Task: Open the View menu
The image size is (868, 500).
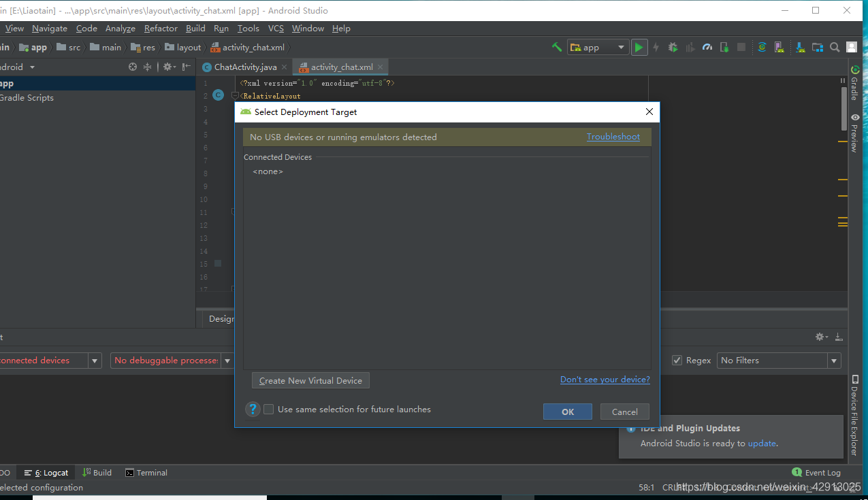Action: (14, 29)
